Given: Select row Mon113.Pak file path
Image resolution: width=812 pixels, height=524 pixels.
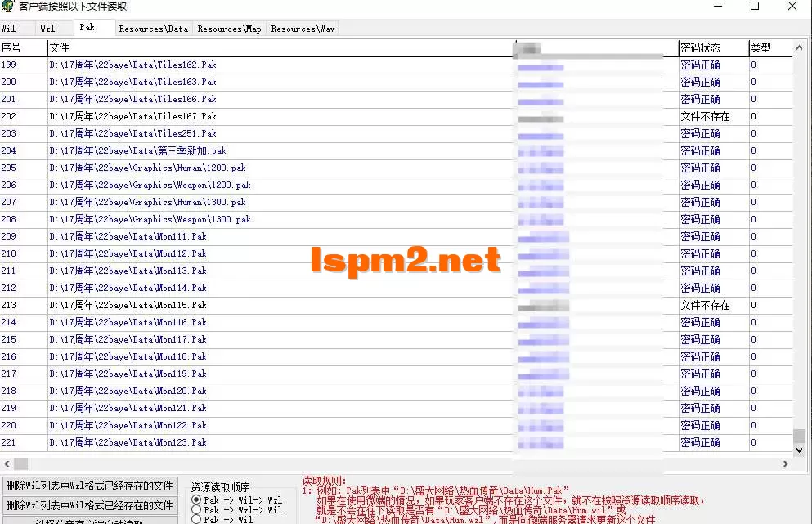Looking at the screenshot, I should click(128, 271).
